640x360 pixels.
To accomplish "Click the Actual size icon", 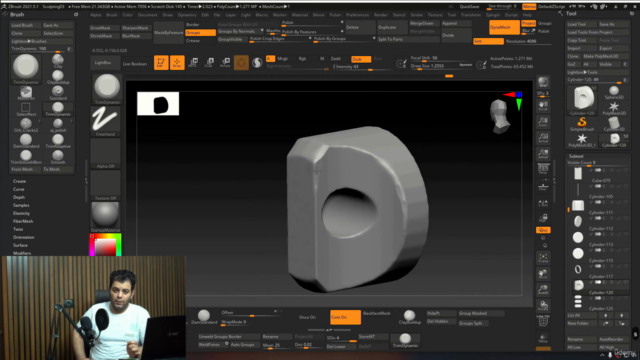I will pyautogui.click(x=543, y=138).
